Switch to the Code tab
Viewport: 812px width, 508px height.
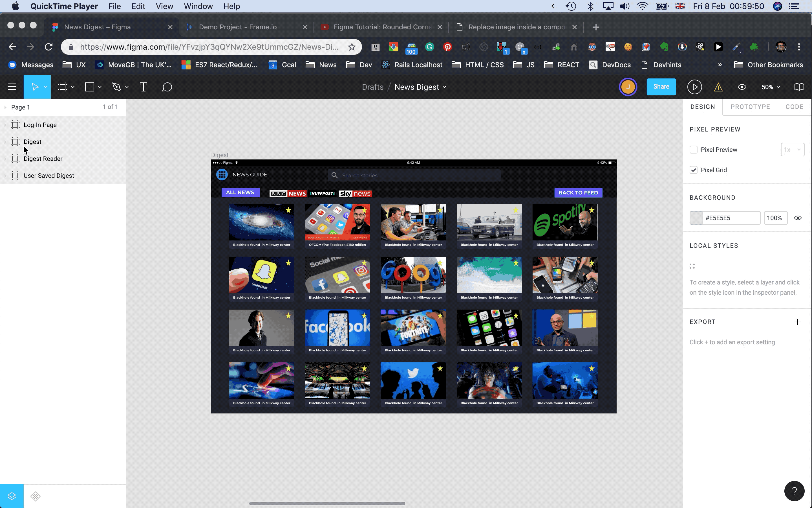pos(794,107)
